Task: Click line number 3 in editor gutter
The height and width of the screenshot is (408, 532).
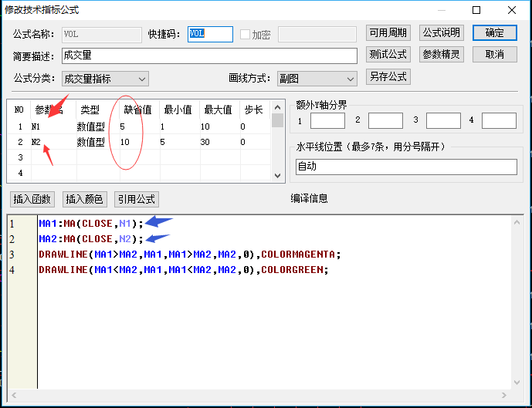Action: tap(12, 255)
